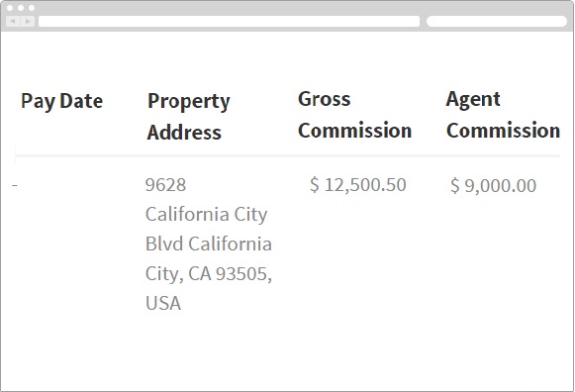Click the table header divider line
This screenshot has width=575, height=392.
(x=287, y=156)
